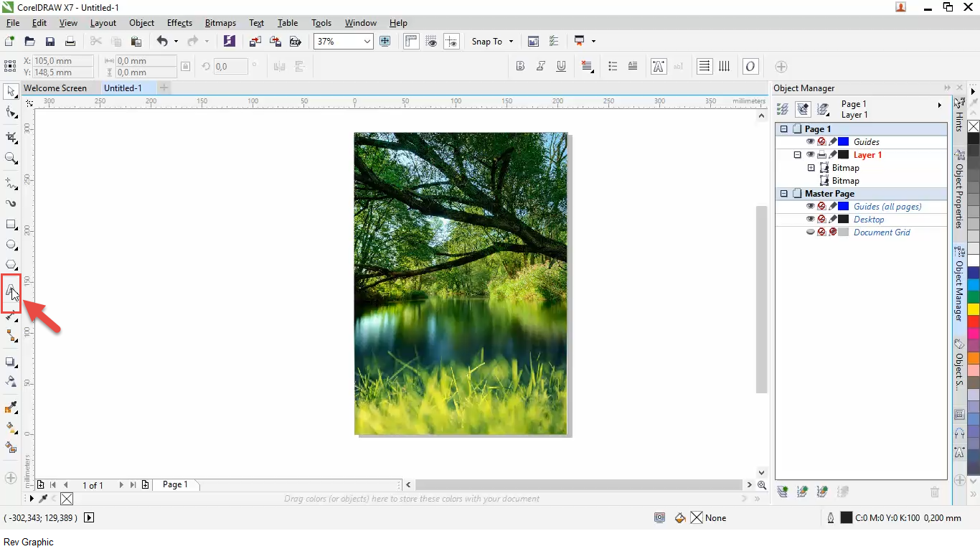Viewport: 980px width, 554px height.
Task: Click the X position input field
Action: [63, 61]
